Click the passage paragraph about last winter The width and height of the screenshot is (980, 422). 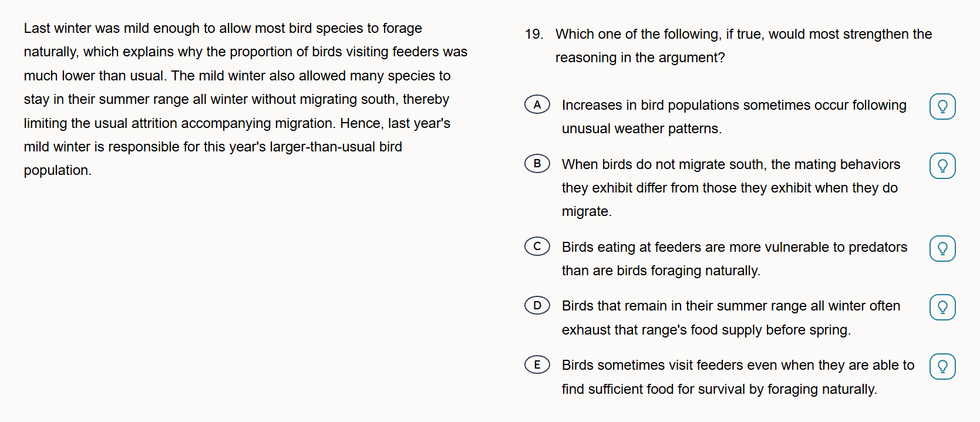point(245,99)
